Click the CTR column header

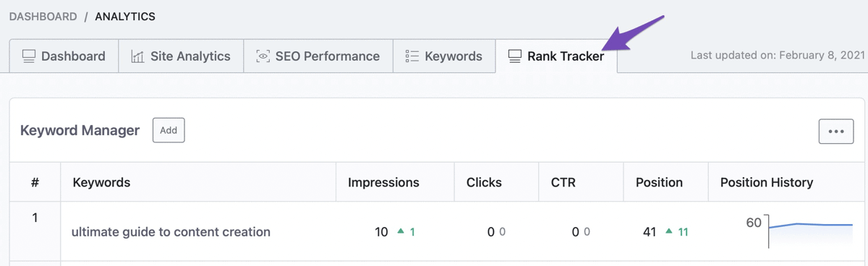[x=563, y=182]
